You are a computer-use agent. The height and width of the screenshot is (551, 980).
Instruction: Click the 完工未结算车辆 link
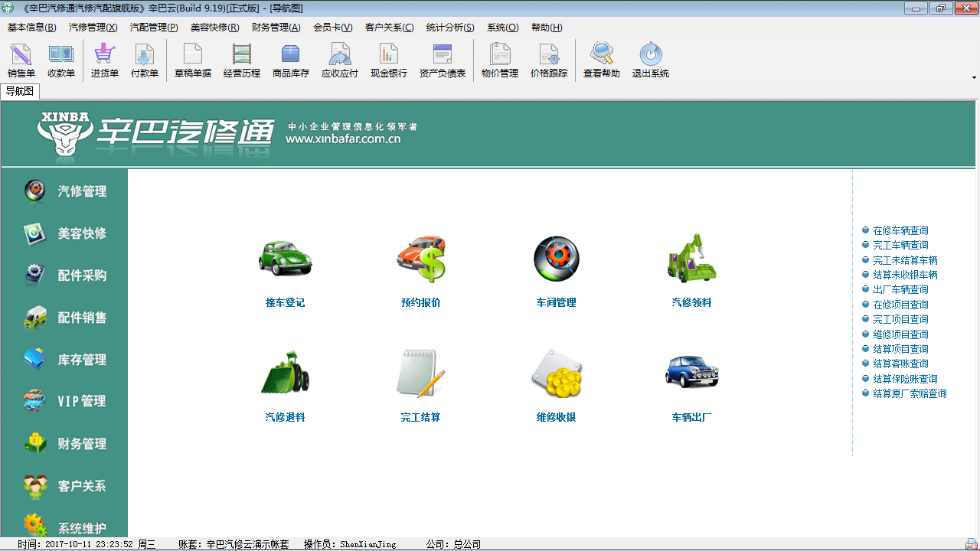click(905, 260)
